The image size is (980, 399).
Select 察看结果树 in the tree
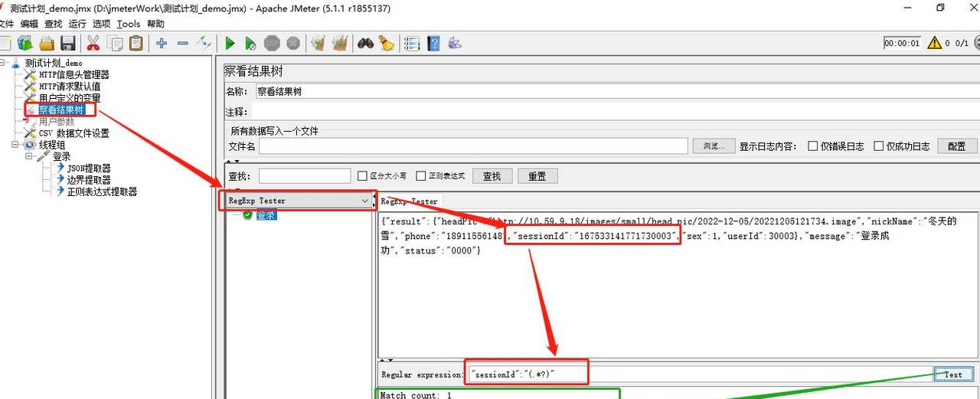click(61, 110)
